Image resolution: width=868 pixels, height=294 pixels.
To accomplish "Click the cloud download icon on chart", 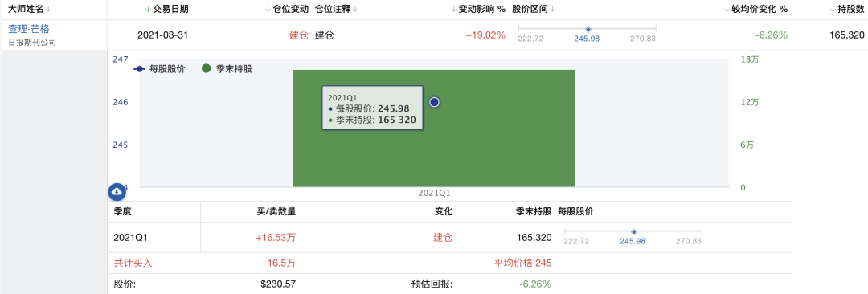I will (x=117, y=191).
